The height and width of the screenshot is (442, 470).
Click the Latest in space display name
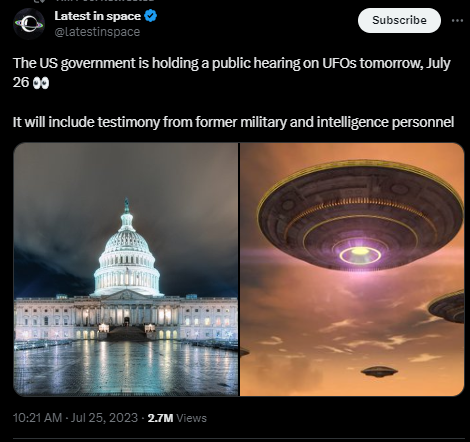[x=98, y=16]
